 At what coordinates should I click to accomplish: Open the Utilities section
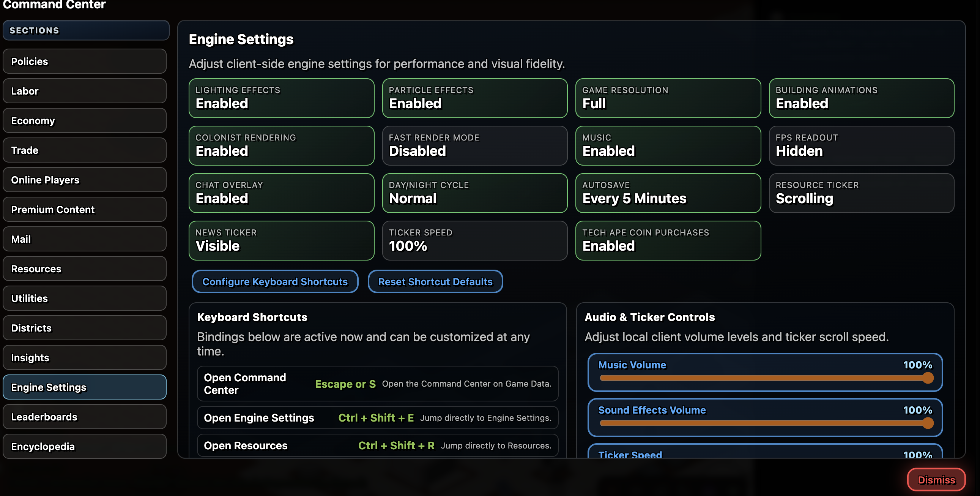pos(85,299)
